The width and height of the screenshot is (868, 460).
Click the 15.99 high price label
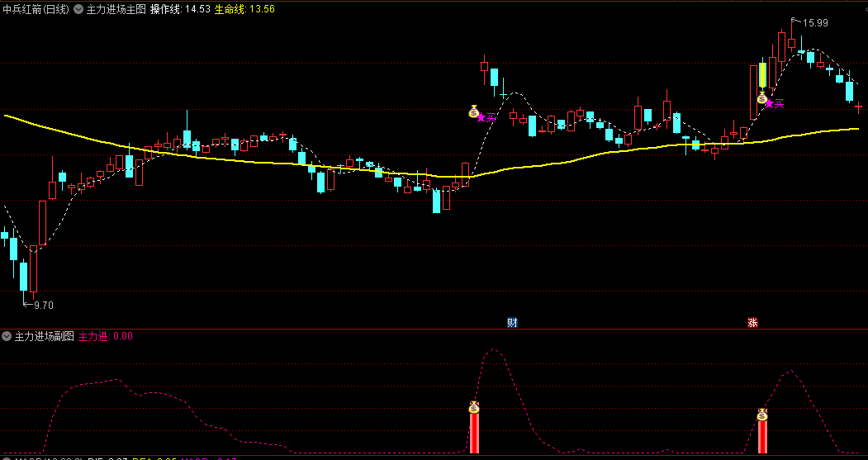point(815,22)
